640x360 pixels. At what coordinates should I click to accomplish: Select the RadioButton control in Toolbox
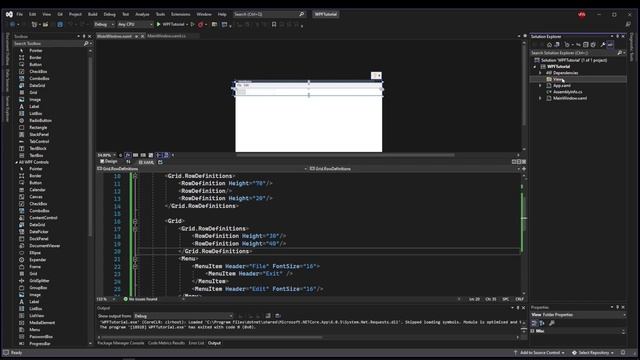pos(40,120)
